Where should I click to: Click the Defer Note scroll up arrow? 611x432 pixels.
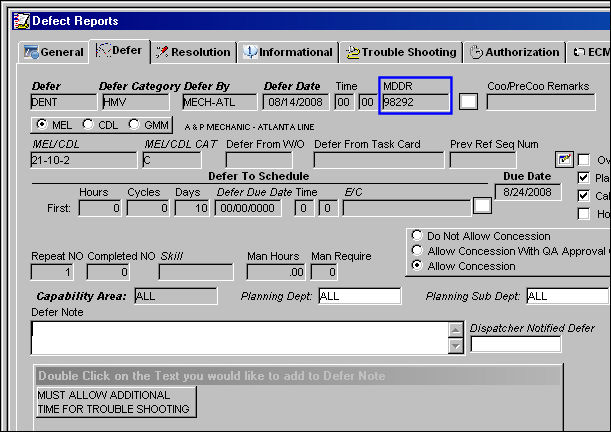[x=456, y=330]
